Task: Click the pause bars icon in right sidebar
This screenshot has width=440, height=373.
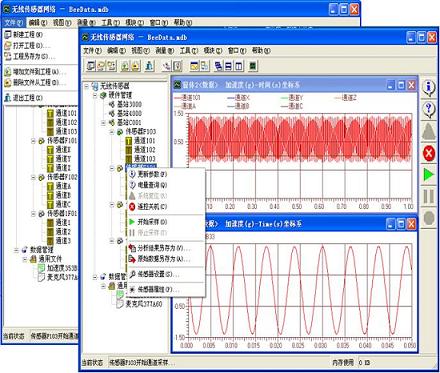Action: pos(429,197)
